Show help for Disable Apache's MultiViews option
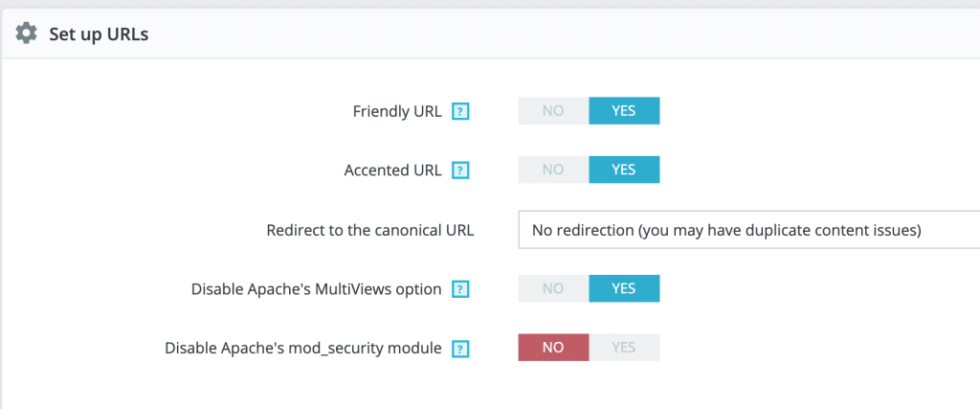 (x=460, y=289)
